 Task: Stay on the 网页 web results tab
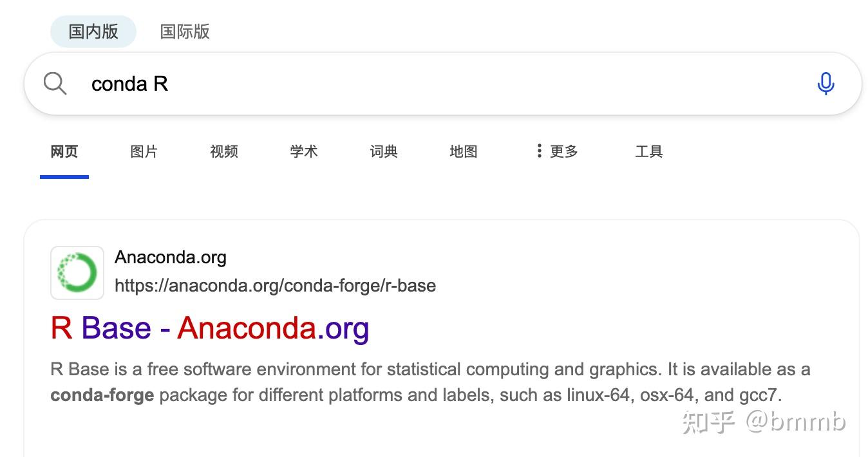click(x=64, y=151)
